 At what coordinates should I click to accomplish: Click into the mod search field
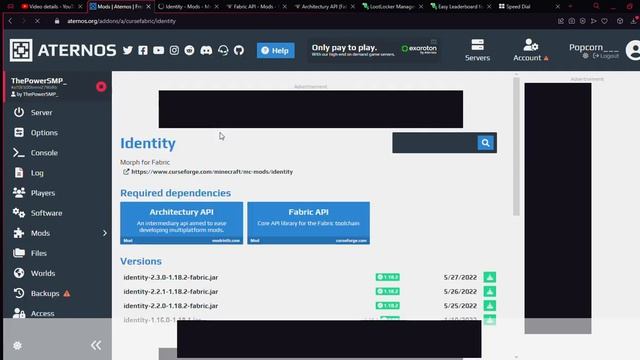pyautogui.click(x=435, y=143)
